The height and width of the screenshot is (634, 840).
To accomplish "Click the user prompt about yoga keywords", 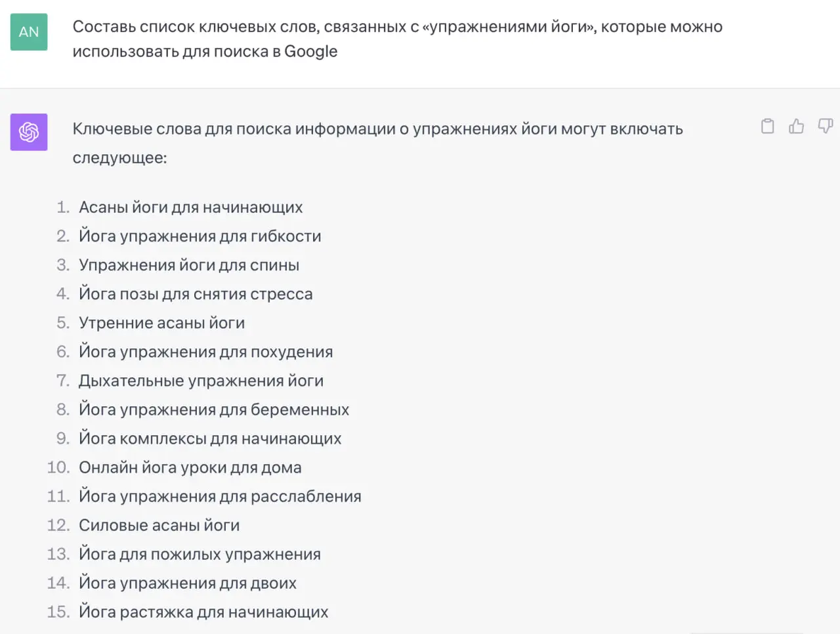I will point(398,39).
